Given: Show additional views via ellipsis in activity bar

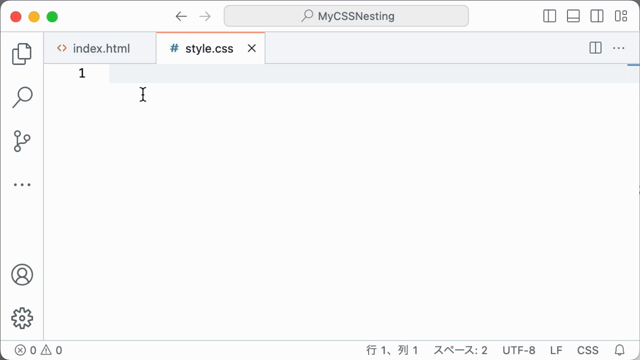Looking at the screenshot, I should [x=22, y=185].
